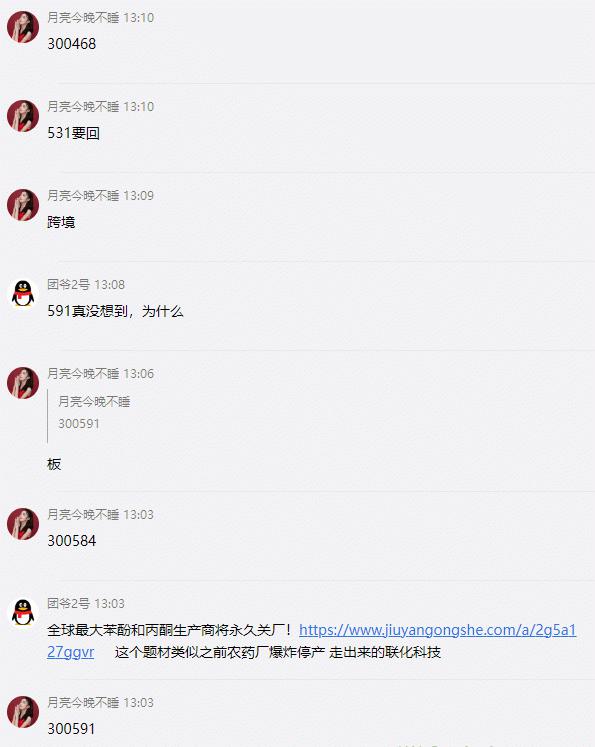Screen dimensions: 595x747
Task: Click avatar beside the bottom 300591 message
Action: click(23, 712)
